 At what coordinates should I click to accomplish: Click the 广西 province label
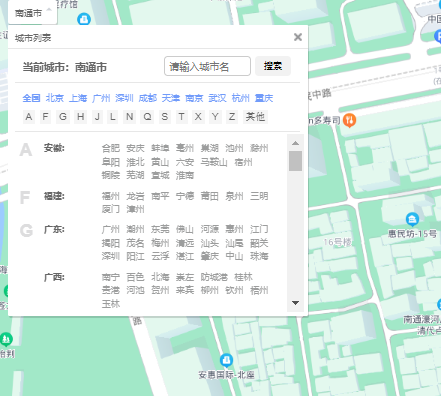click(x=54, y=277)
